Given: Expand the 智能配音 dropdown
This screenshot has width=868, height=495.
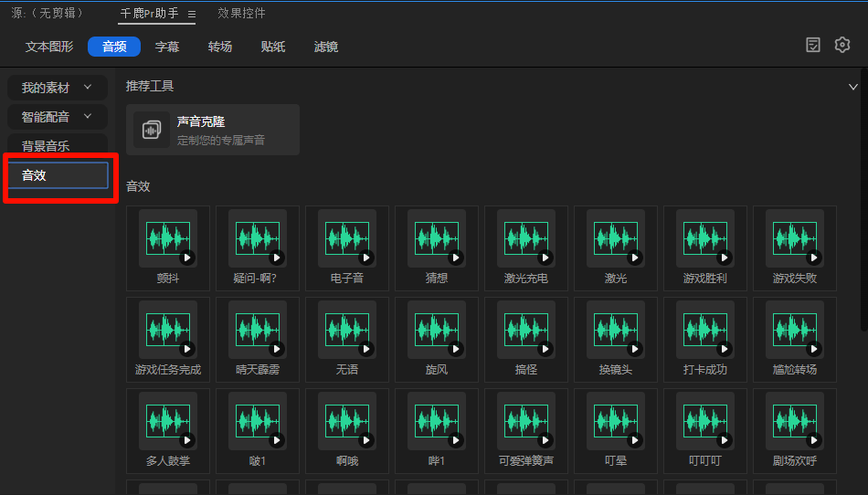Looking at the screenshot, I should pyautogui.click(x=88, y=117).
